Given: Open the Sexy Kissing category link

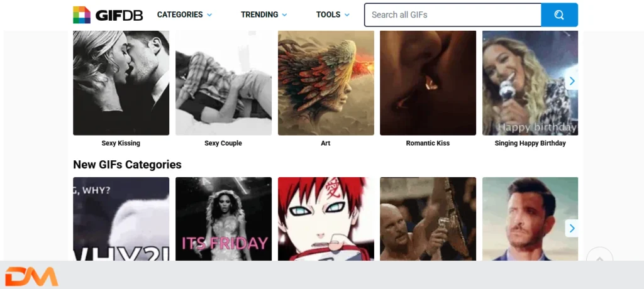Looking at the screenshot, I should click(x=121, y=143).
